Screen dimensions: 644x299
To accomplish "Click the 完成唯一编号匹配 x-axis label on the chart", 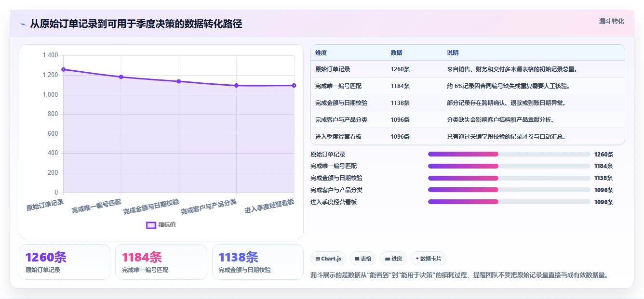I will pyautogui.click(x=96, y=206).
